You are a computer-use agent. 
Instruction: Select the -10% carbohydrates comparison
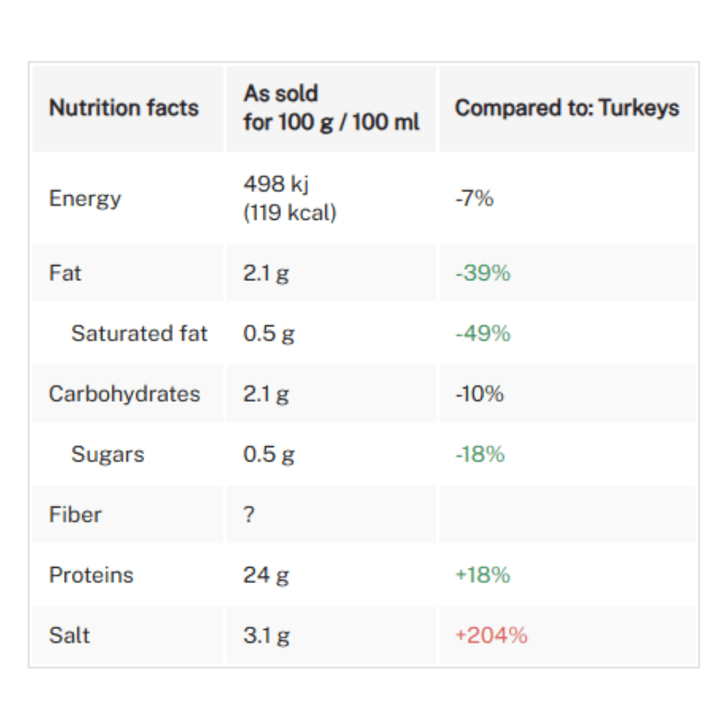coord(479,394)
